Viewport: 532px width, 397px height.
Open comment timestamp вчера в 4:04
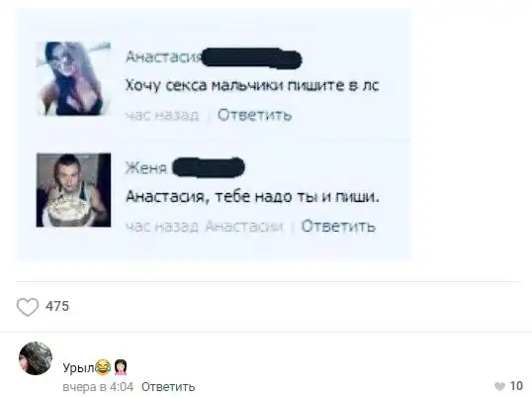[98, 387]
